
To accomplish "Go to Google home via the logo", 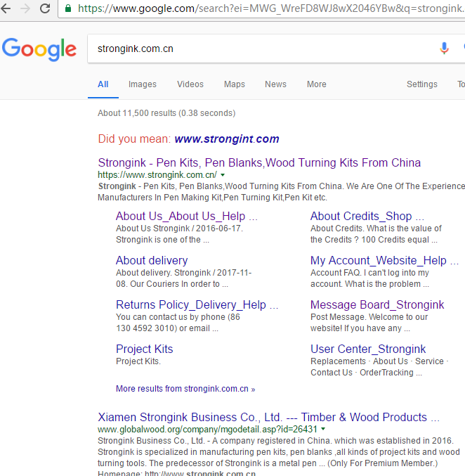I will [x=39, y=49].
